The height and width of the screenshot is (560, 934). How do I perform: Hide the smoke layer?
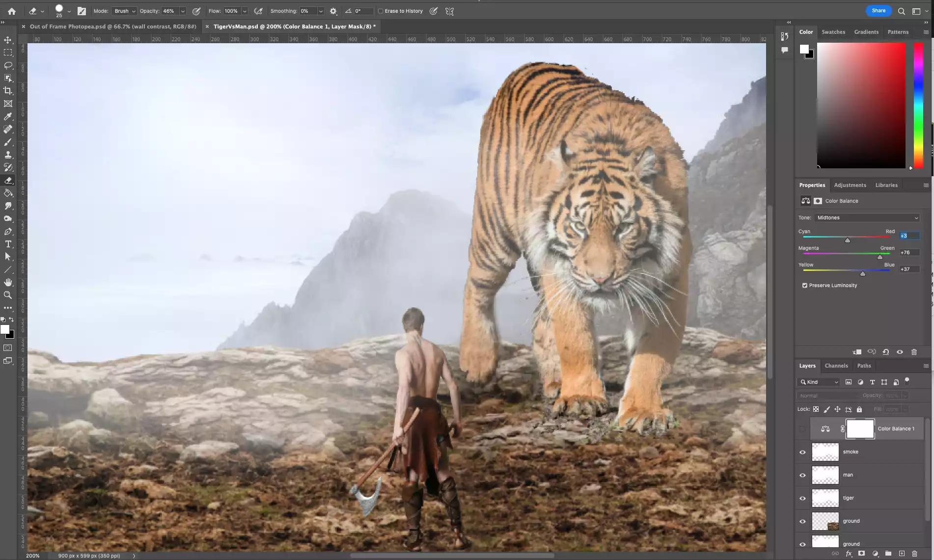(x=803, y=452)
